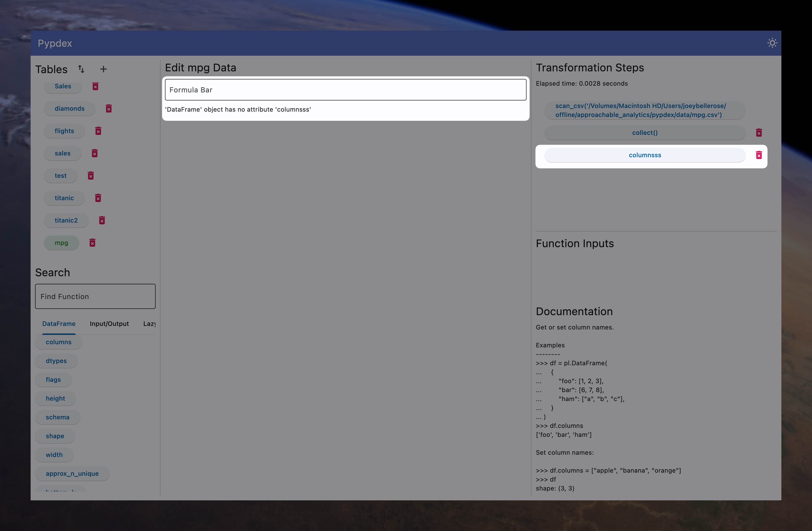The width and height of the screenshot is (812, 531).
Task: Delete the columnsss step
Action: (x=759, y=155)
